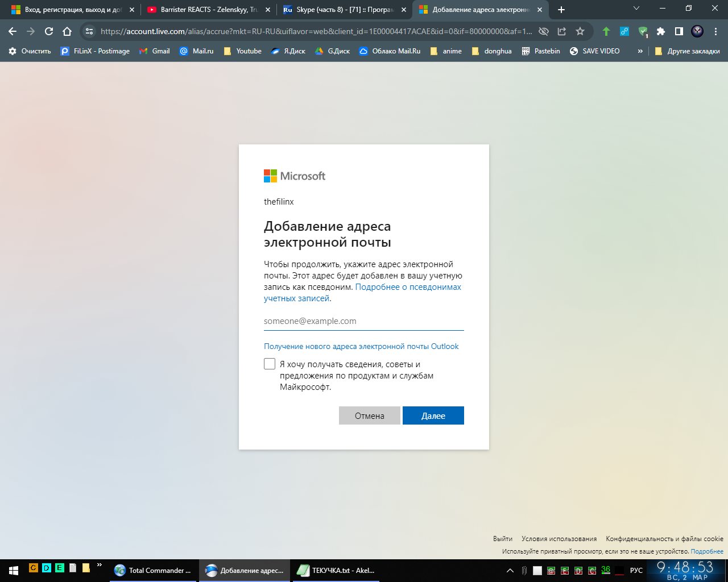Screen dimensions: 728x582
Task: Open the green E drive shortcut on taskbar
Action: (x=60, y=567)
